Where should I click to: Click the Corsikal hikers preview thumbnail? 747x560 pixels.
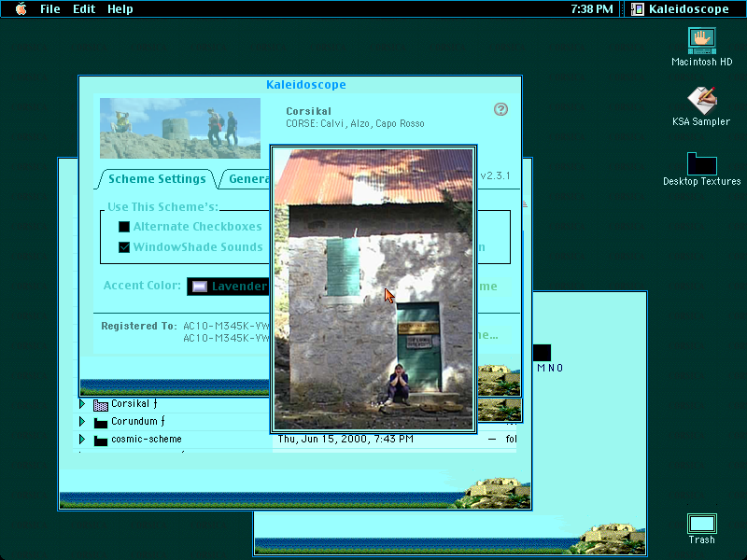point(180,128)
